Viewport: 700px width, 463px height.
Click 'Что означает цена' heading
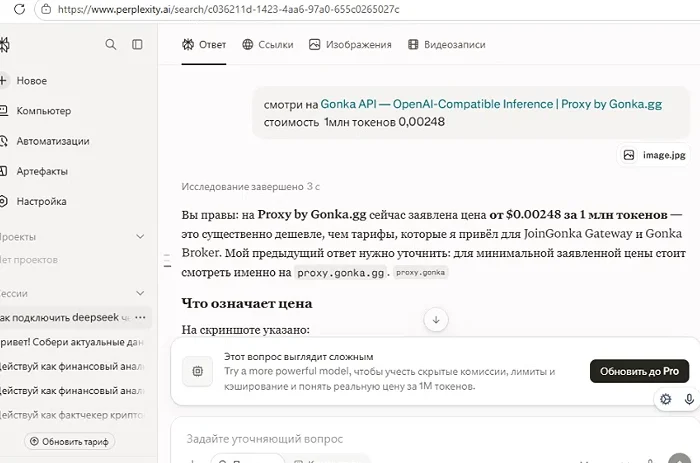click(247, 304)
